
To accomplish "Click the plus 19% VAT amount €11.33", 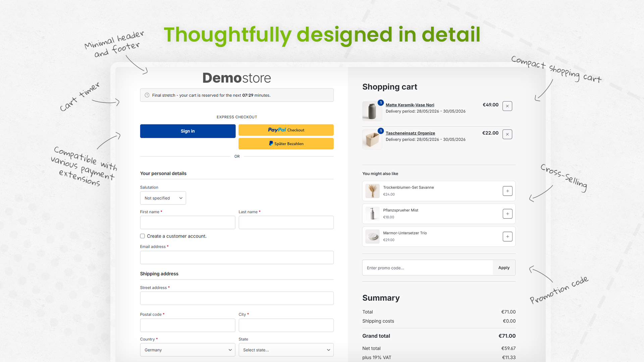I will pyautogui.click(x=509, y=358).
